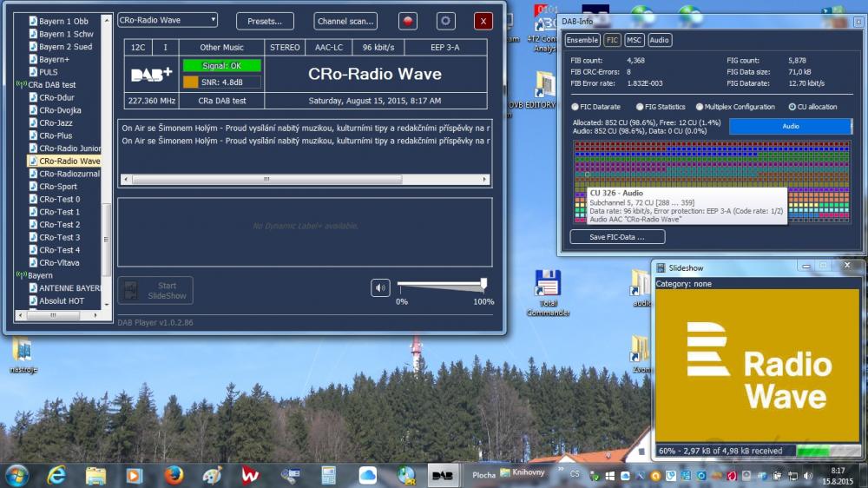Close DAB Player with red X button
Screen dimensions: 868x488
pos(483,21)
